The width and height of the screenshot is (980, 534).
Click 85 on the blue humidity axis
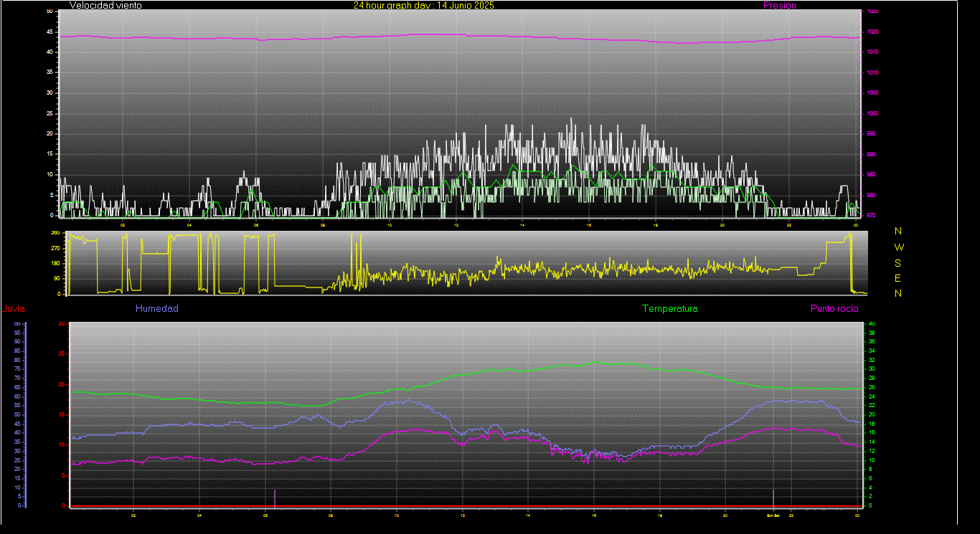click(x=17, y=351)
